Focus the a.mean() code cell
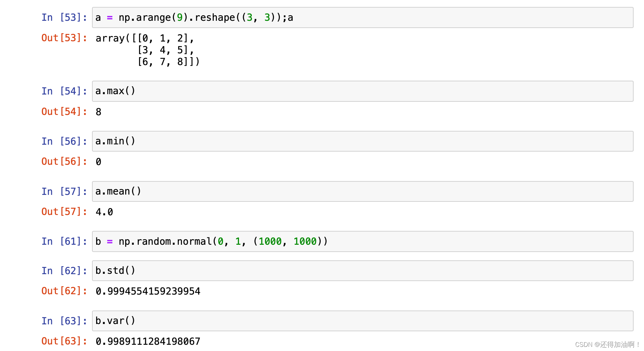The width and height of the screenshot is (644, 351). tap(362, 191)
